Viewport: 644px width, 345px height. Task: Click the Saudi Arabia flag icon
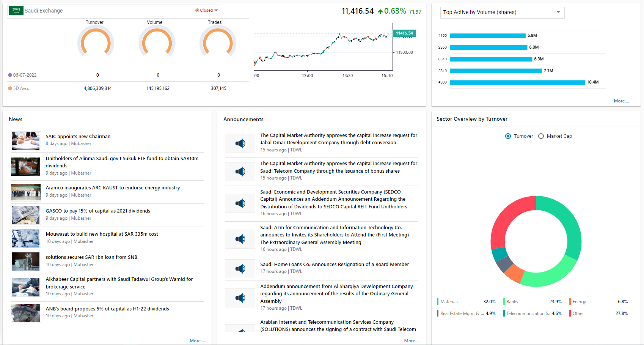16,10
